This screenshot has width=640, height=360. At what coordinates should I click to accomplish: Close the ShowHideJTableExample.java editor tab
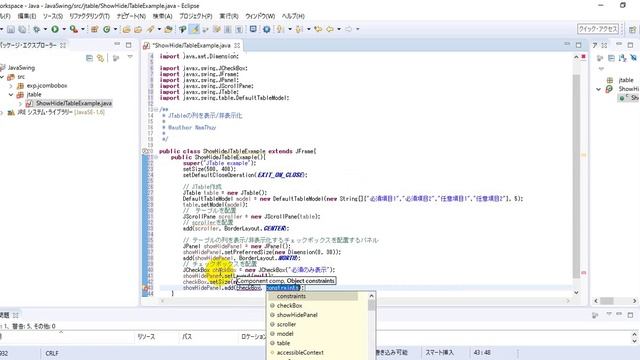pyautogui.click(x=237, y=45)
